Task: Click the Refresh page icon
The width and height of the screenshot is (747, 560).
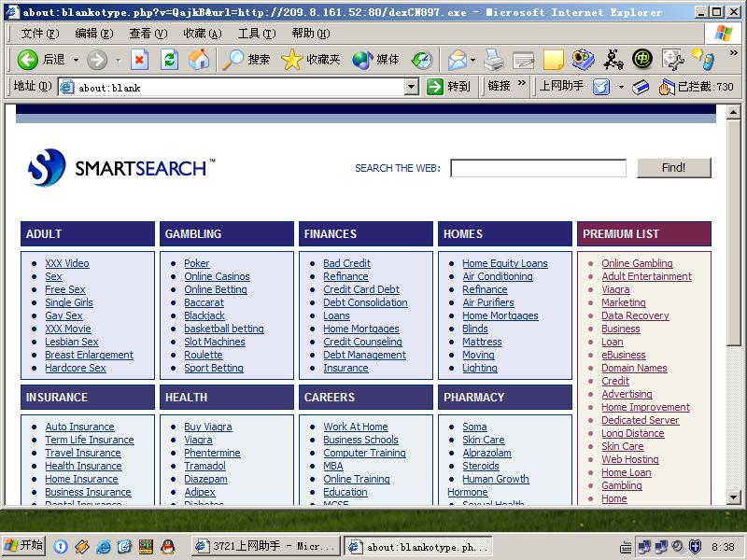Action: point(169,60)
